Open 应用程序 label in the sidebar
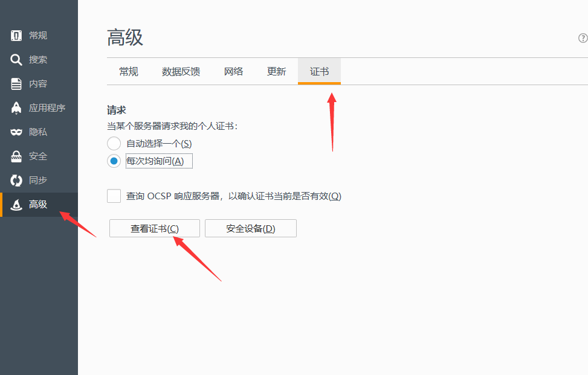Screen dimensions: 588x375 [x=47, y=108]
